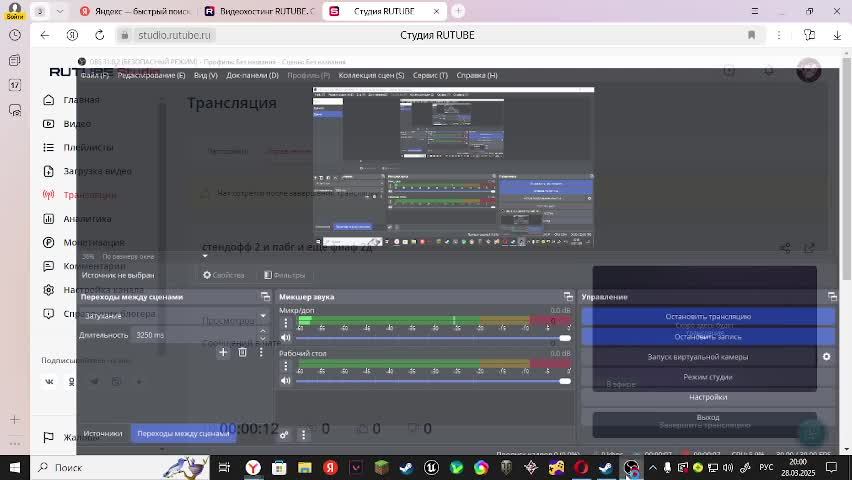This screenshot has height=480, width=852.
Task: Switch to the Видеохостинг RUTUBE browser tab
Action: click(x=260, y=11)
